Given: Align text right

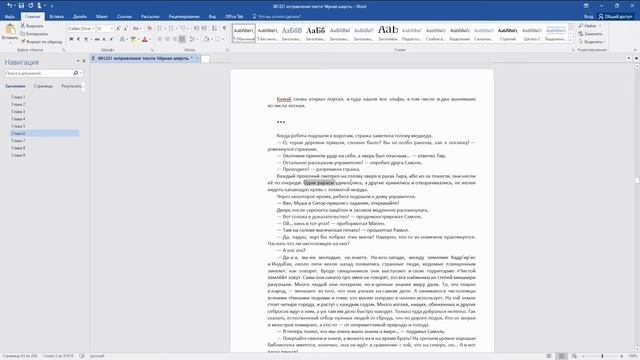Looking at the screenshot, I should 175,39.
